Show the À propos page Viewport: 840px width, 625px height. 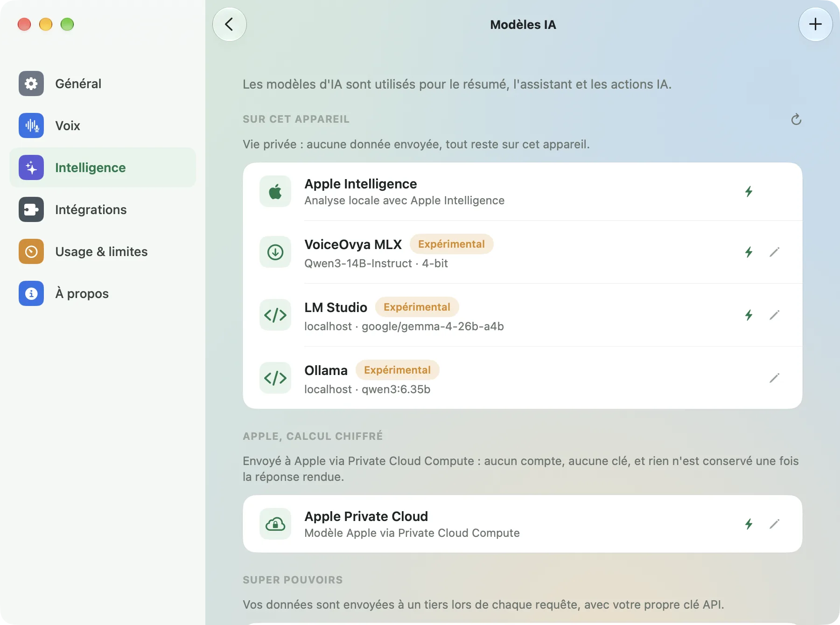103,293
